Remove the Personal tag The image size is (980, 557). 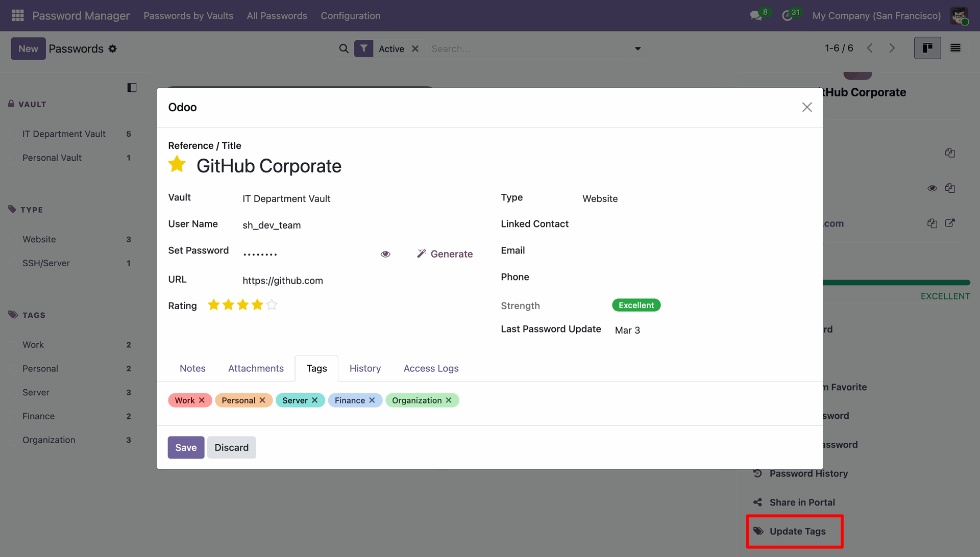[262, 400]
